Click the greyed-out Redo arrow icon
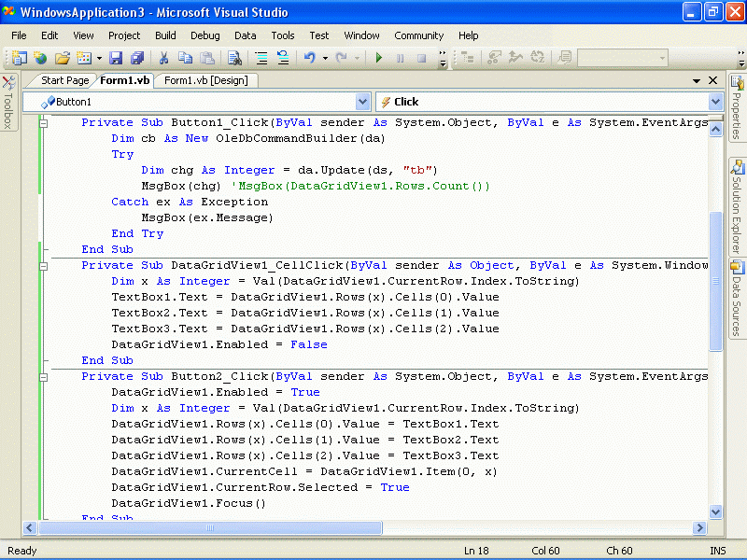 tap(341, 58)
